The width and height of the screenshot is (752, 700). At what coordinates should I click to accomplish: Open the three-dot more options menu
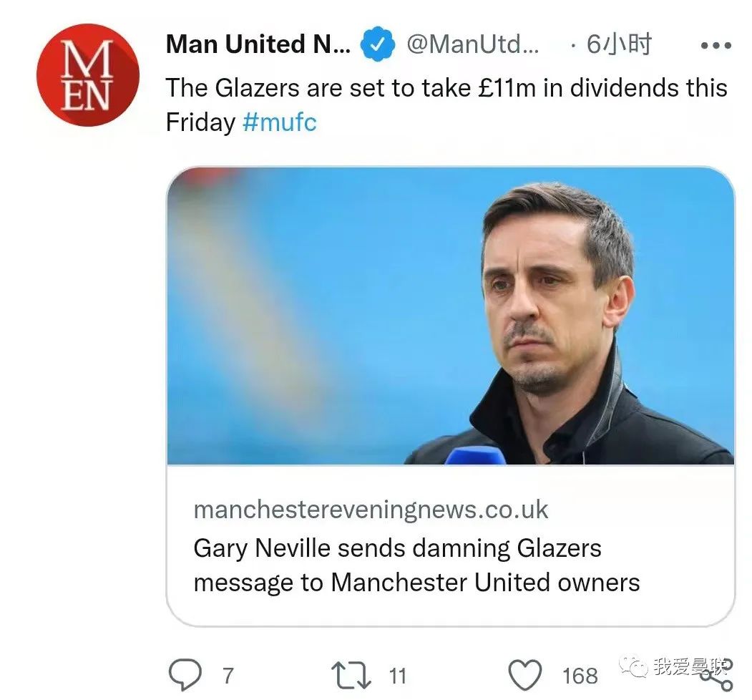coord(715,45)
